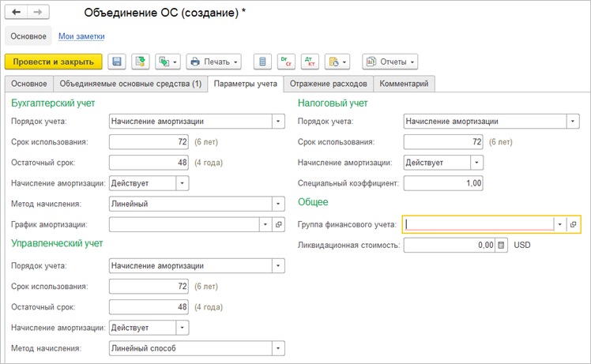This screenshot has width=591, height=364.
Task: Click the Провести и закрыть button
Action: [x=54, y=62]
